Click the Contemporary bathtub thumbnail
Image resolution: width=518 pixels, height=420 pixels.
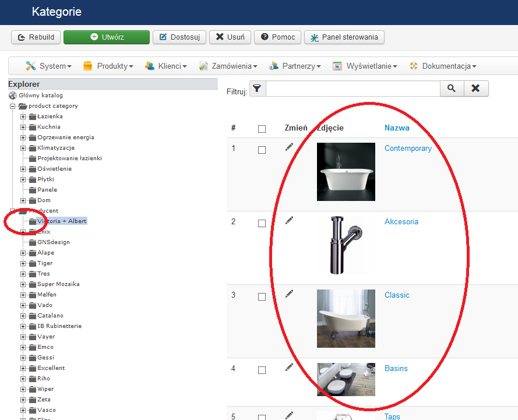pos(346,172)
